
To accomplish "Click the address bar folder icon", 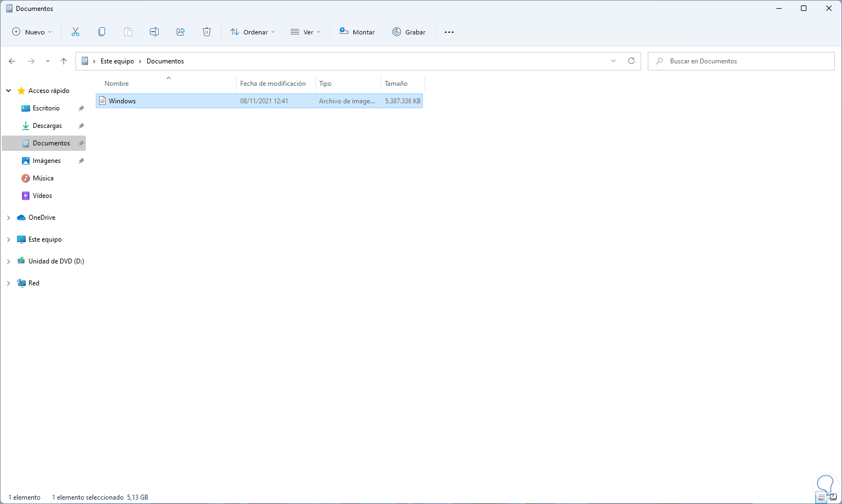I will [x=85, y=61].
